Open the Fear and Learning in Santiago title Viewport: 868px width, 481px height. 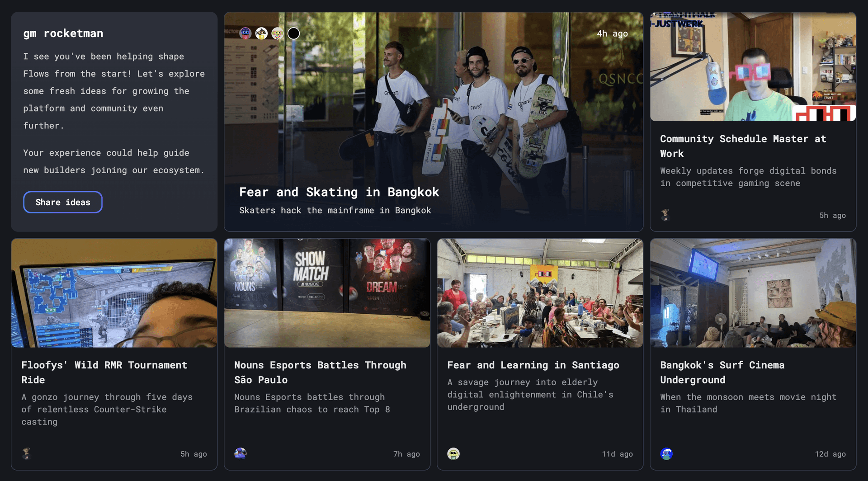533,365
